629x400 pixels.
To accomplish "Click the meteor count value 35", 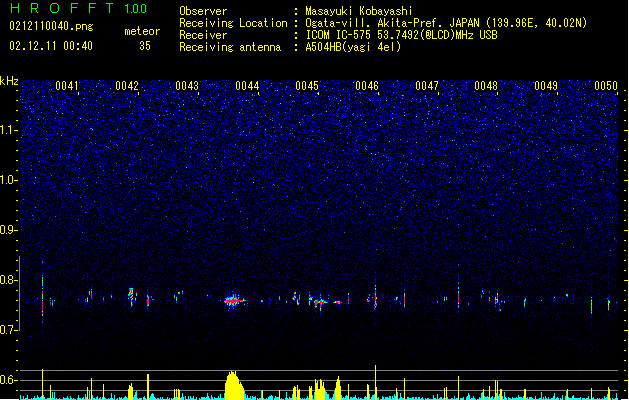I will [145, 46].
